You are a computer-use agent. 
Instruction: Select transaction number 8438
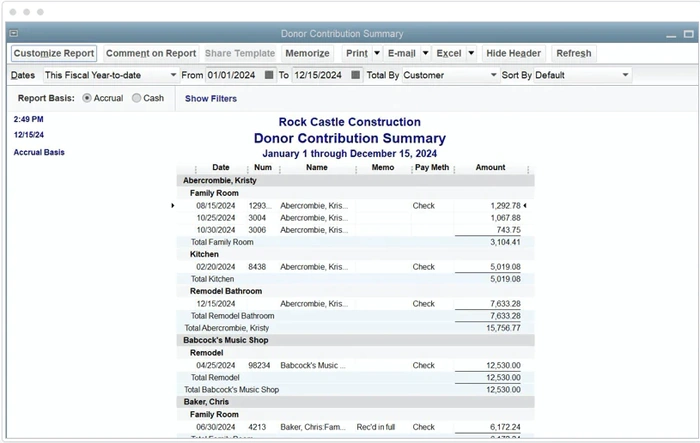click(x=257, y=267)
